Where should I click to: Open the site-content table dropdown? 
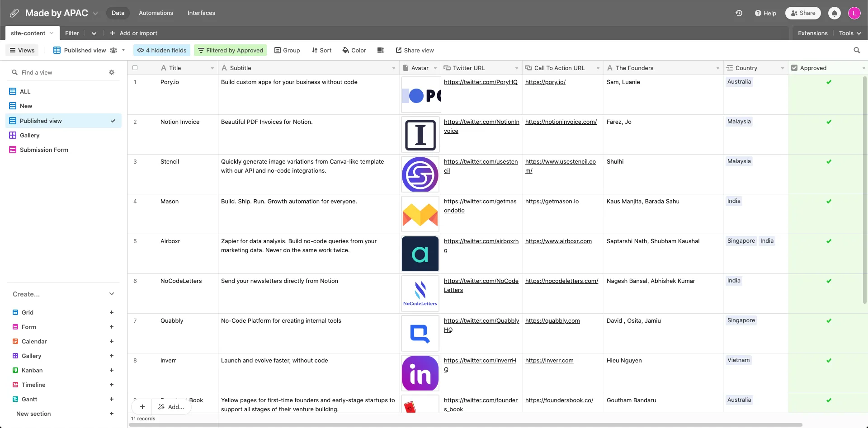[x=52, y=33]
